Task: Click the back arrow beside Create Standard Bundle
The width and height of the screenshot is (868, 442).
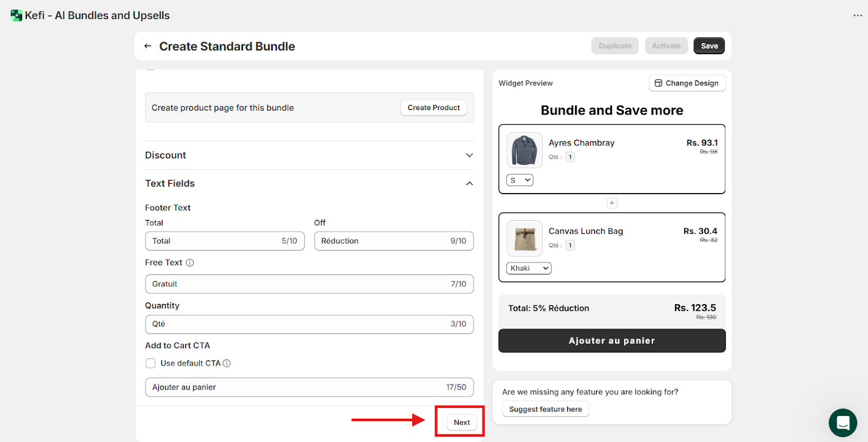Action: [x=148, y=46]
